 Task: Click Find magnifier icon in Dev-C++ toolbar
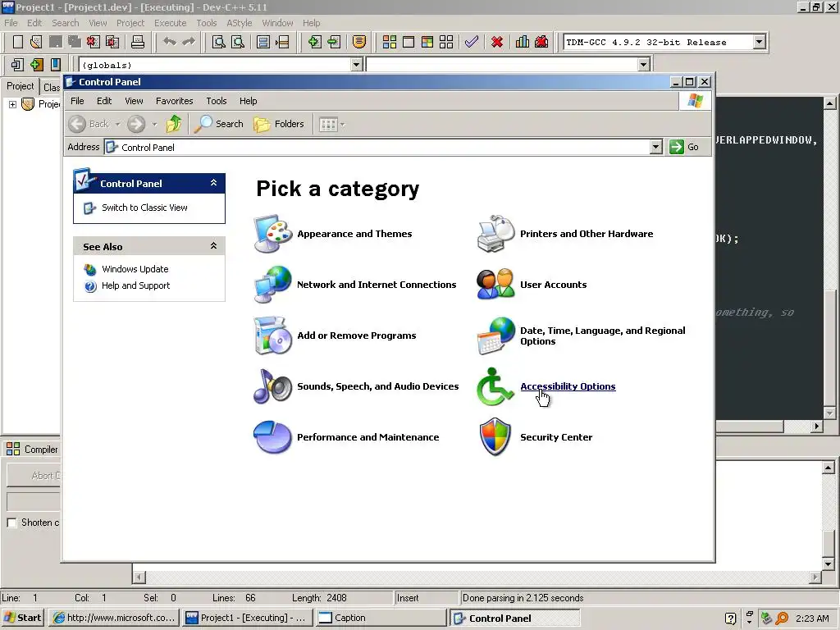(218, 42)
